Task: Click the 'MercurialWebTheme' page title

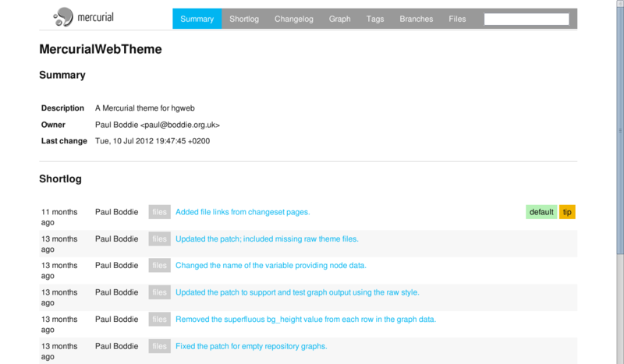Action: [x=101, y=49]
